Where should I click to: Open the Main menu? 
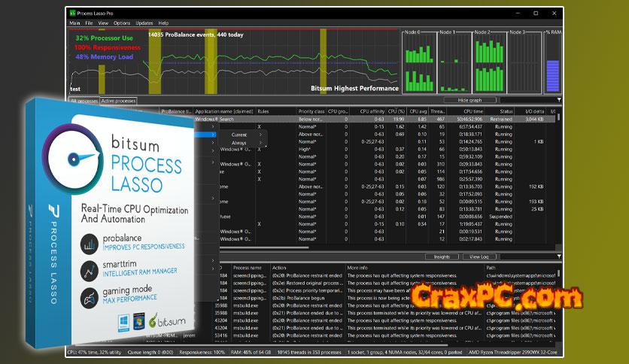click(x=74, y=23)
